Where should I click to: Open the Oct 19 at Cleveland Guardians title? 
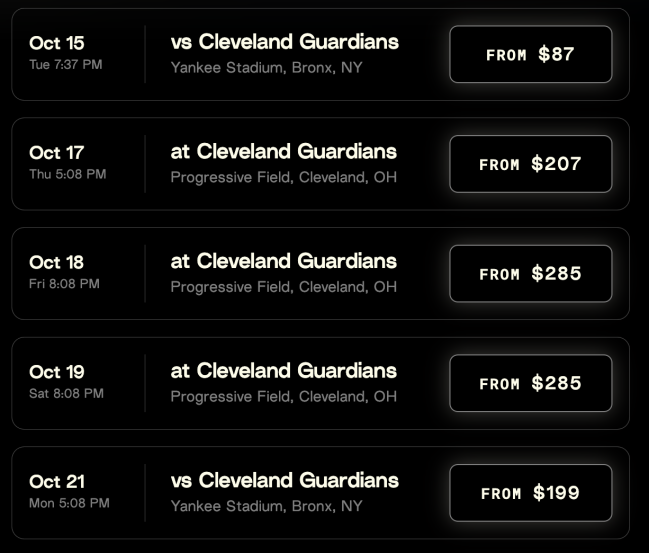pyautogui.click(x=283, y=370)
